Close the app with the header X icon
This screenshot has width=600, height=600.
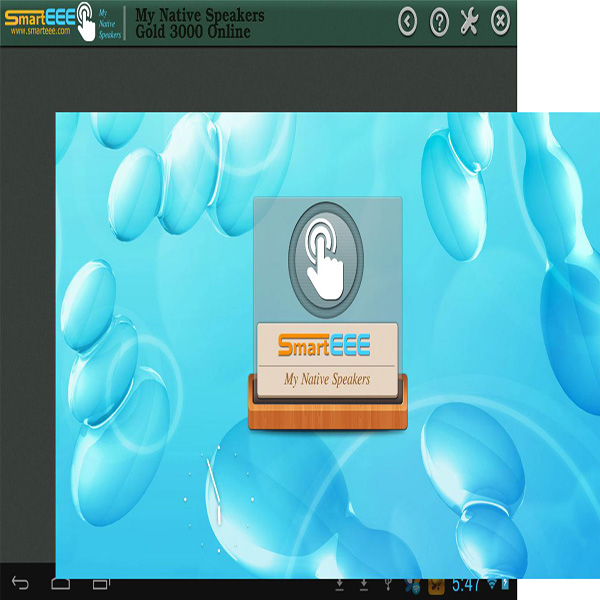[x=500, y=21]
